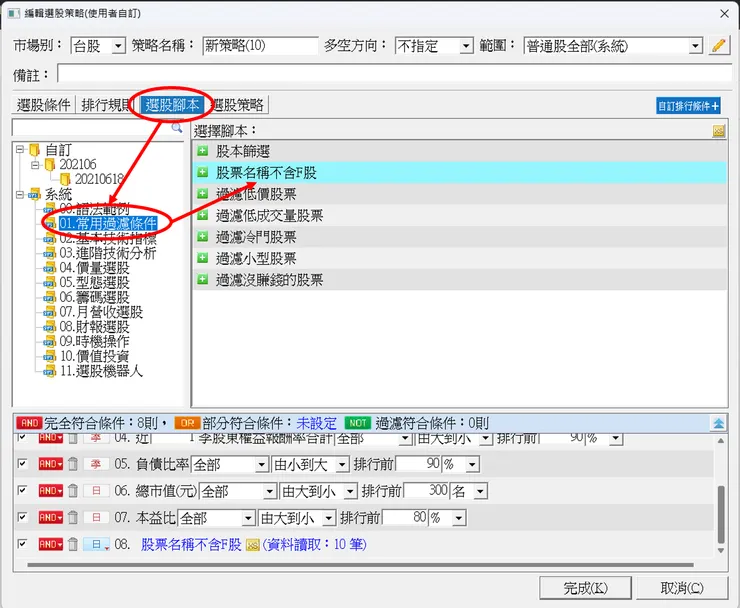Switch to the 選股條件 tab

pos(43,105)
